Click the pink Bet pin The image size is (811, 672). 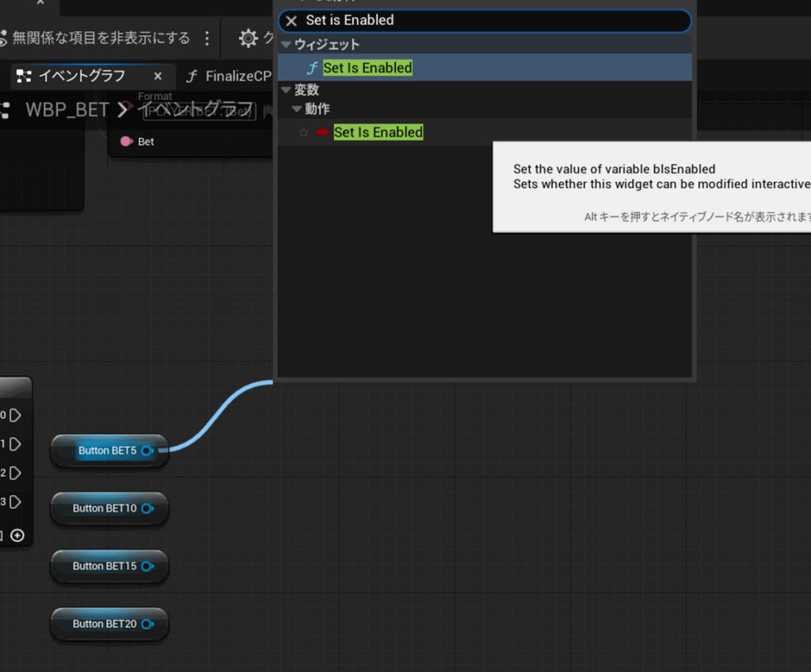pyautogui.click(x=126, y=142)
